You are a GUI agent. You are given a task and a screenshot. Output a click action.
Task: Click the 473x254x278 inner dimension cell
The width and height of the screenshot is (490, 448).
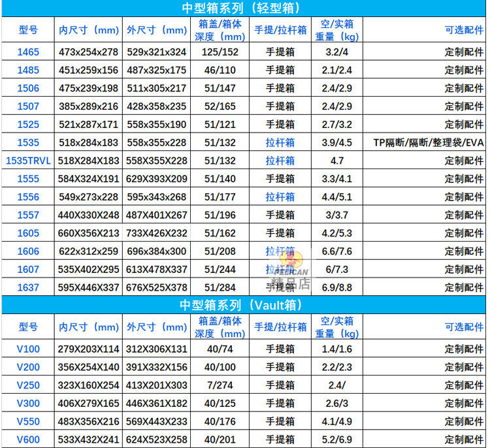click(88, 52)
